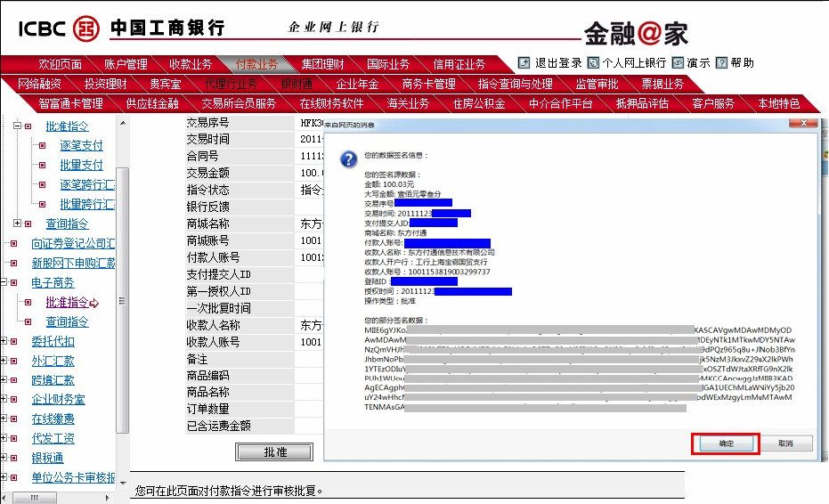829x504 pixels.
Task: Open the 交易所会员服务 menu
Action: point(239,103)
